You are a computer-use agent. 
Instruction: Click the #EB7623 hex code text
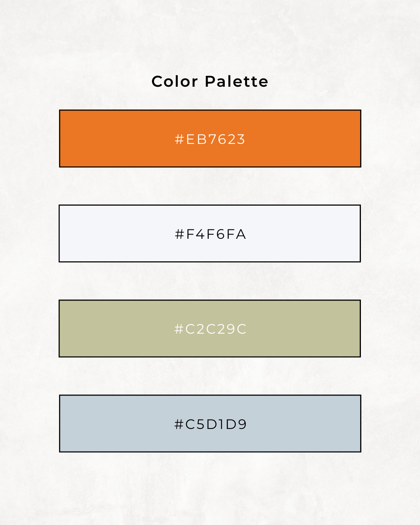[210, 139]
